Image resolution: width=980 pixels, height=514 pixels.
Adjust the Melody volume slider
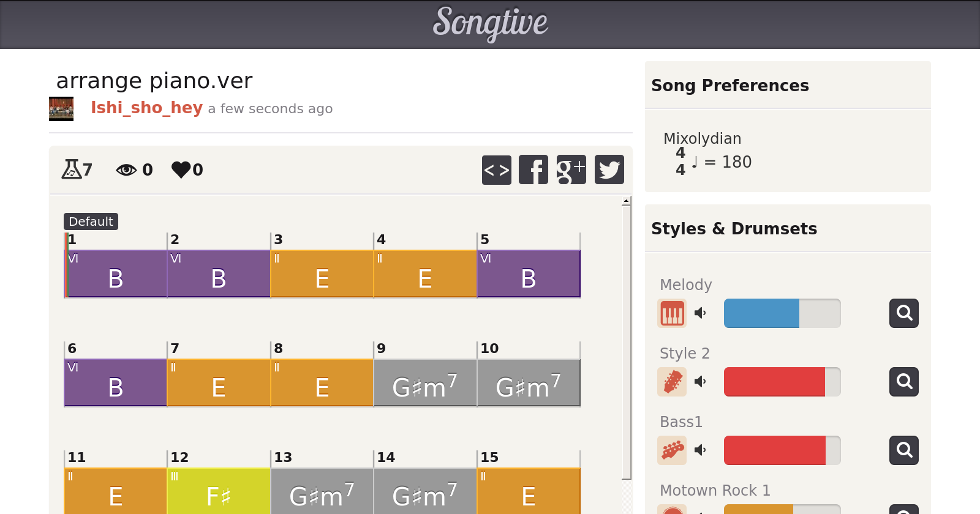pos(782,313)
